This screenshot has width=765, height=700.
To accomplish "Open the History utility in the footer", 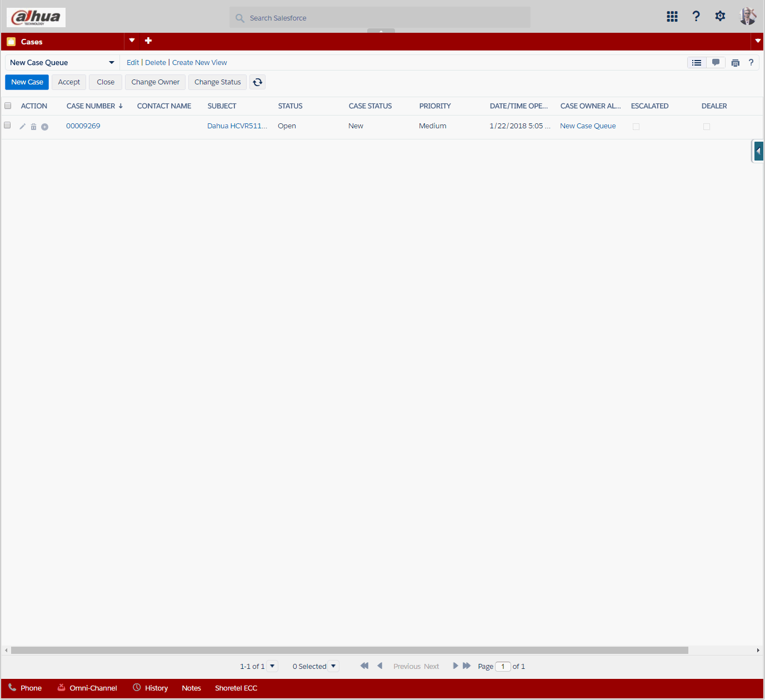I will coord(151,688).
